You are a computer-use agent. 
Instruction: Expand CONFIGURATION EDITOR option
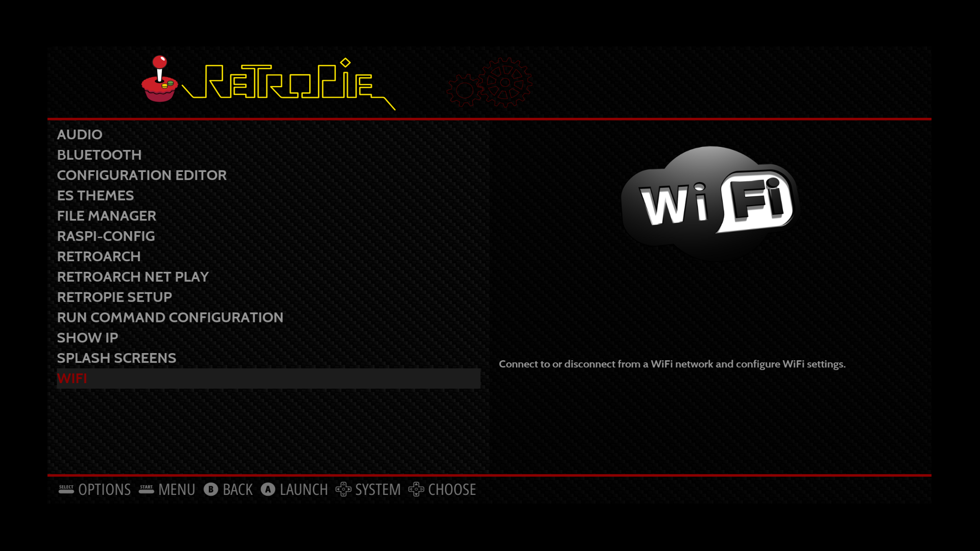point(141,175)
